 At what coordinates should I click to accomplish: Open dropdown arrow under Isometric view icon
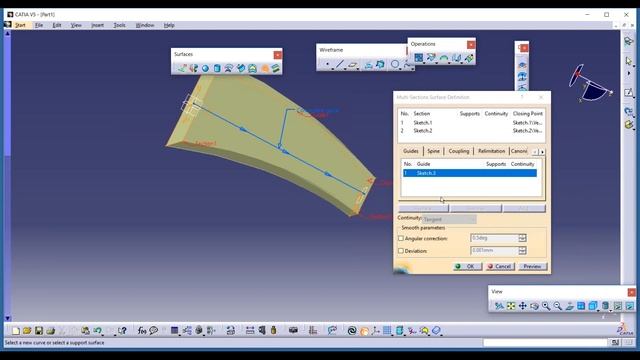[x=598, y=311]
